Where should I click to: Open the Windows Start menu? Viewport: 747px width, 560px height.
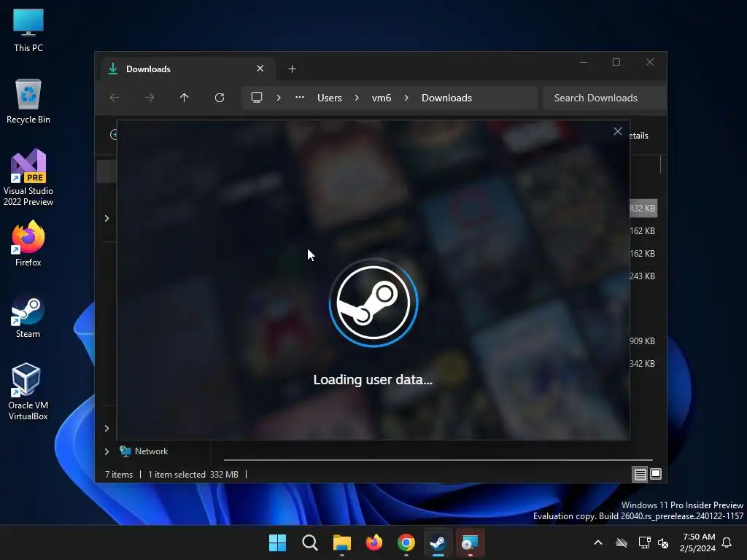click(x=277, y=542)
